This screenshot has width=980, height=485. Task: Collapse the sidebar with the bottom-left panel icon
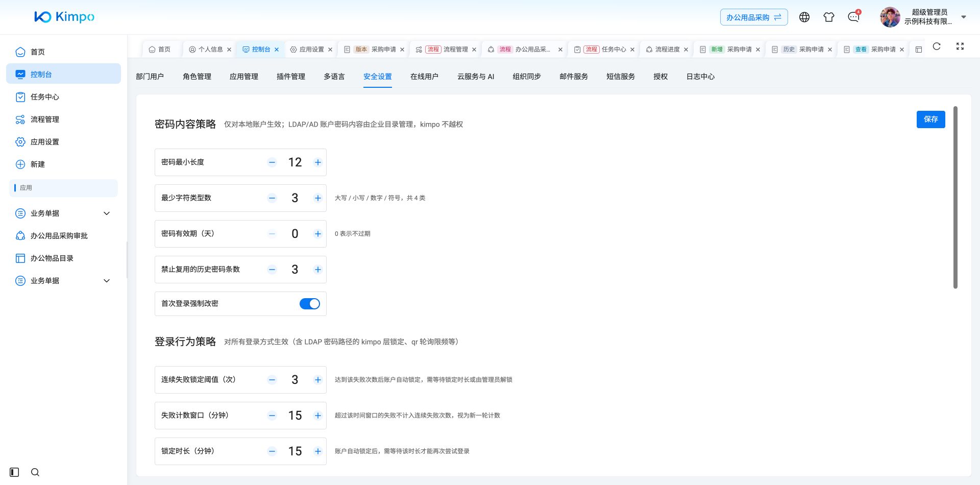pyautogui.click(x=14, y=472)
